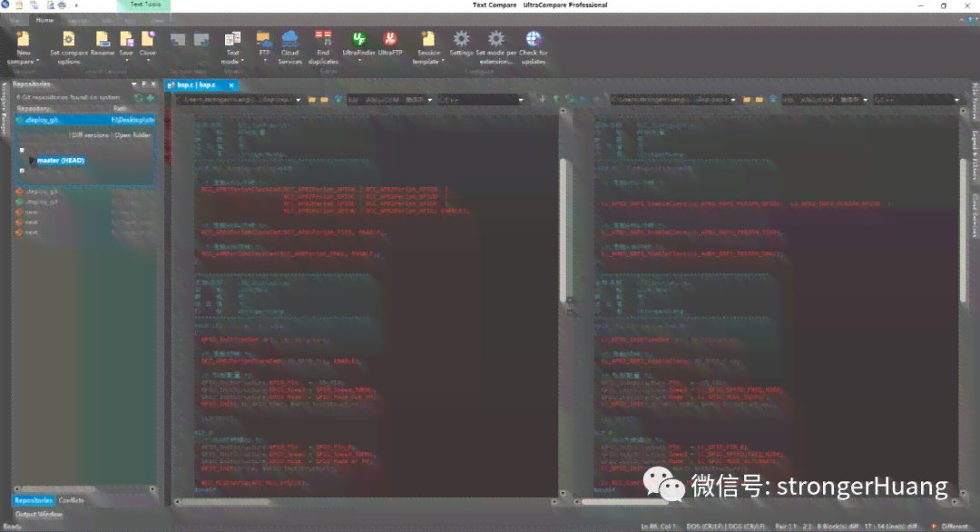Open Settings gear in ribbon
The image size is (980, 532).
click(461, 39)
